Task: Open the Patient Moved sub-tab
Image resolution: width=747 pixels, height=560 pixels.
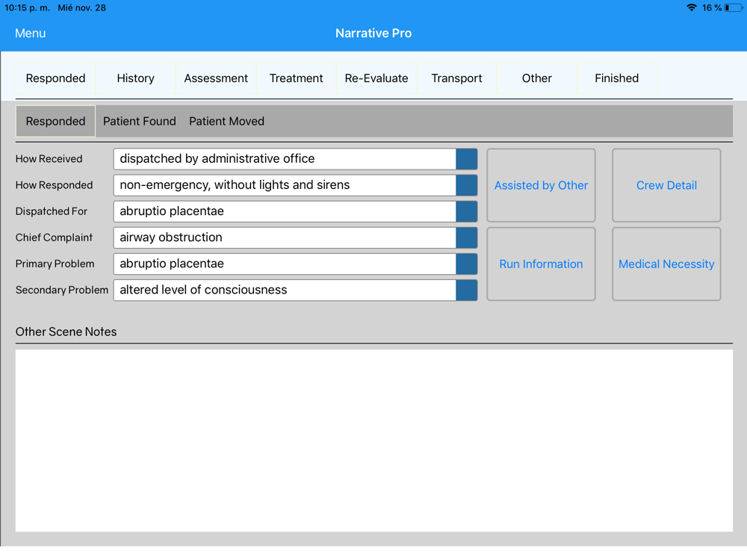Action: 227,122
